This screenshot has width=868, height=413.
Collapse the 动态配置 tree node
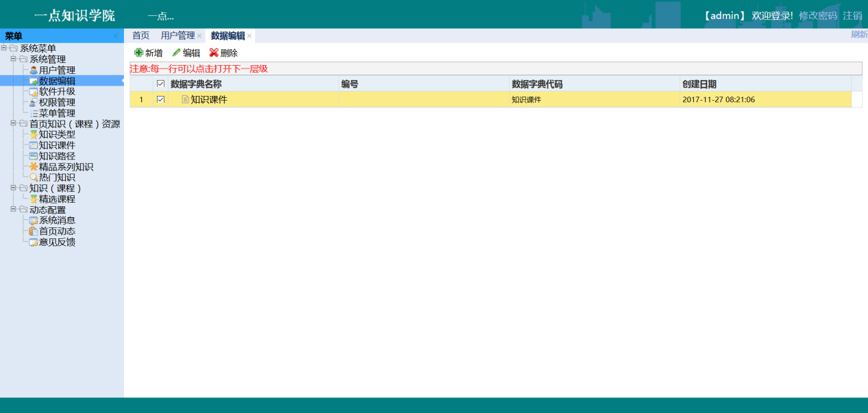[x=14, y=210]
